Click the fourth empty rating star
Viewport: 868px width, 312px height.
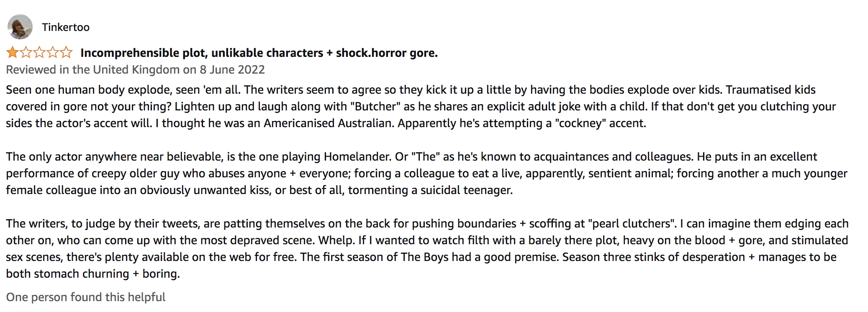coord(53,53)
